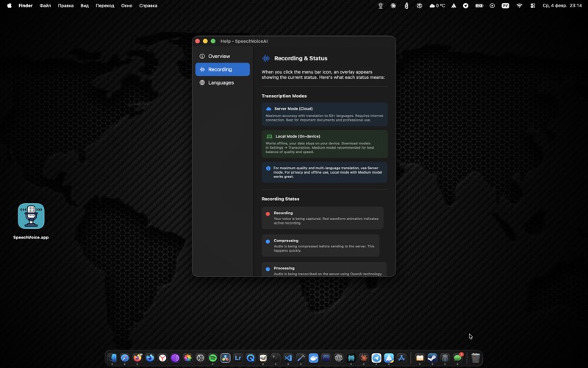Click the blue dot next to Processing
The image size is (588, 368).
(268, 269)
